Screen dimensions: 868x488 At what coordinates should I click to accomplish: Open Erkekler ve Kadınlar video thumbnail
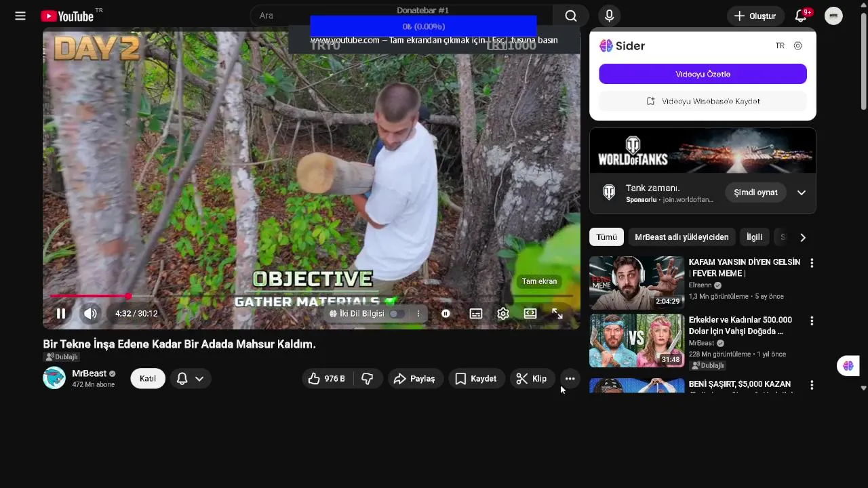[637, 340]
